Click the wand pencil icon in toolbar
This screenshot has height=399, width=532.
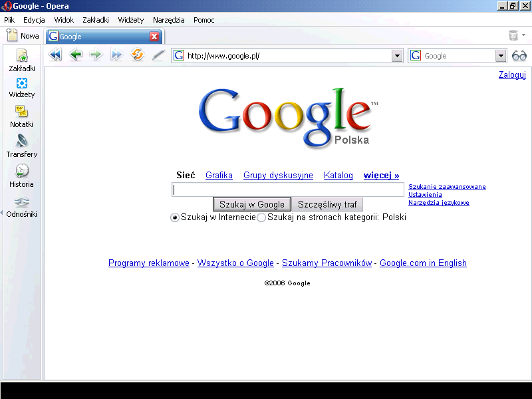pyautogui.click(x=158, y=55)
